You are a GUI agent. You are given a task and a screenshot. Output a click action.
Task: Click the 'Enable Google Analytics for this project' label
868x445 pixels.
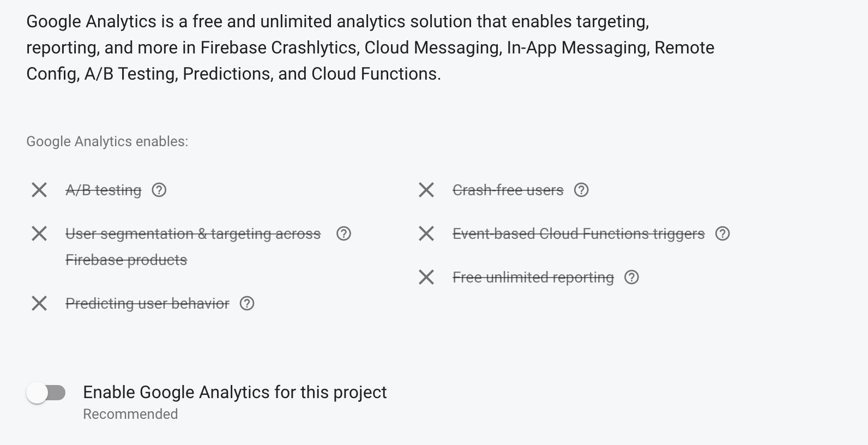click(x=234, y=392)
